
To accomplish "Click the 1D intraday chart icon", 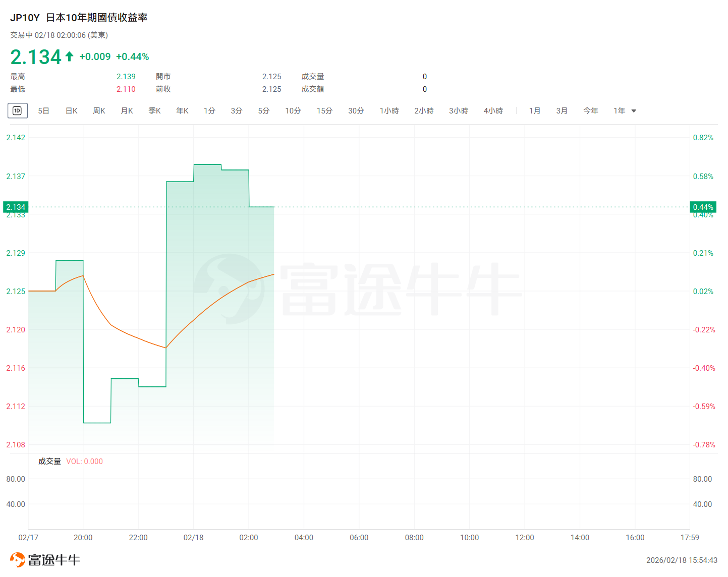I will tap(17, 111).
